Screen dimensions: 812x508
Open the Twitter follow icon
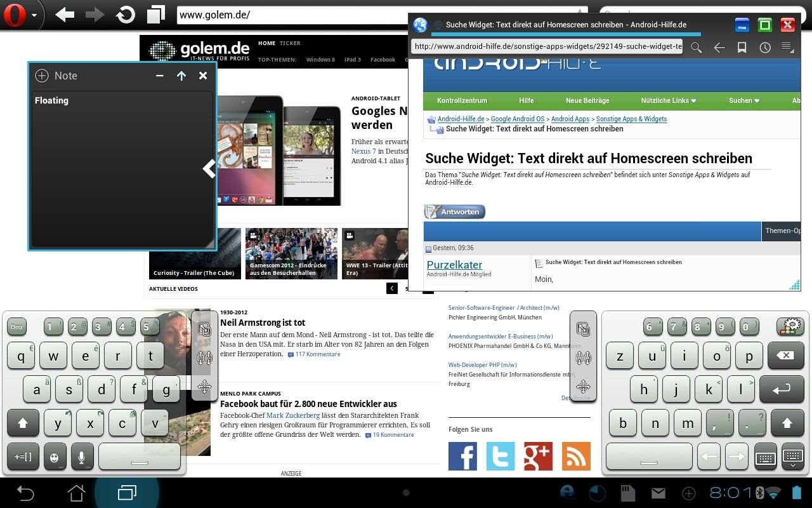pos(501,456)
